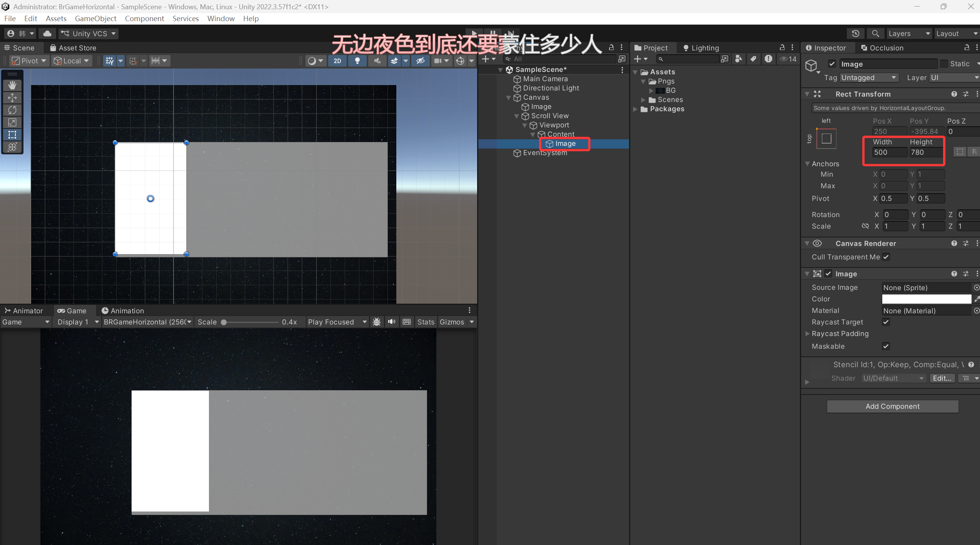Select the Hand tool in the Scene toolbar
Viewport: 980px width, 545px height.
tap(12, 85)
